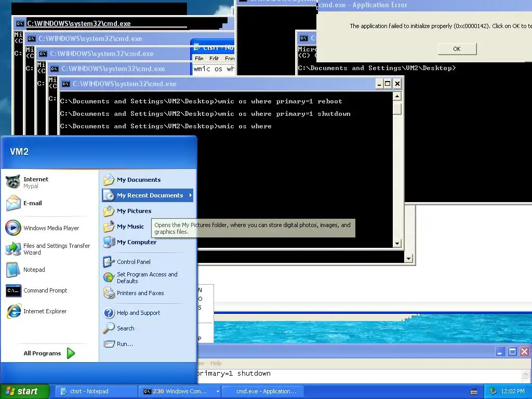Open Help and Support

(x=147, y=313)
